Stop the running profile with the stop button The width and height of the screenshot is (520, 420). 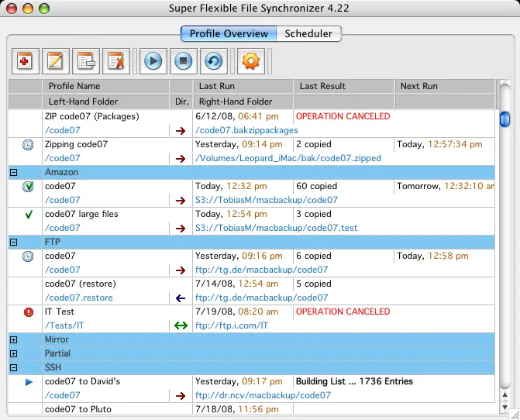pyautogui.click(x=184, y=61)
